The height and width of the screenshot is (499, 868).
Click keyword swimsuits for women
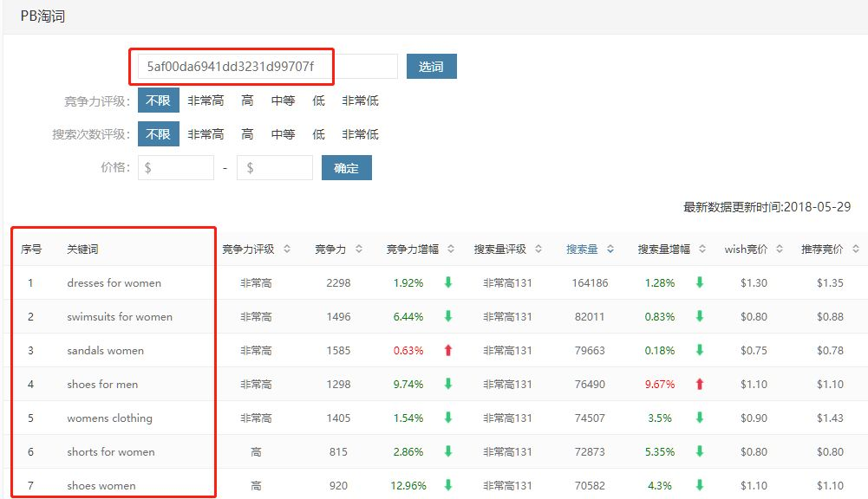(x=120, y=316)
